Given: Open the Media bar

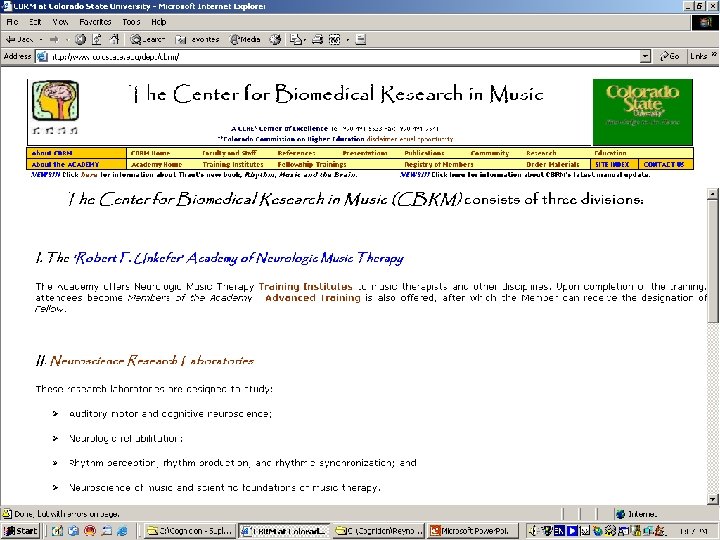Looking at the screenshot, I should point(245,39).
